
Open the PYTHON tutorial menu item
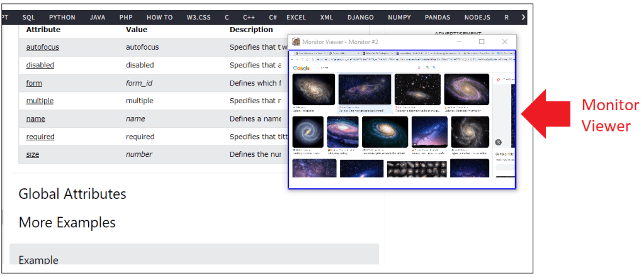tap(62, 17)
